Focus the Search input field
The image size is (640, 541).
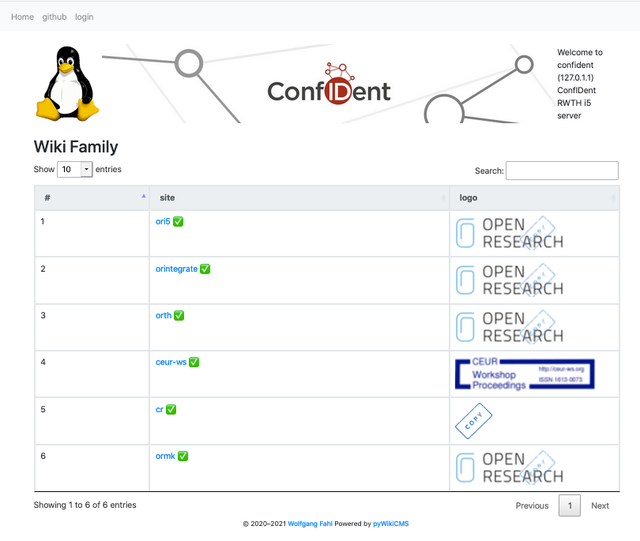[562, 171]
